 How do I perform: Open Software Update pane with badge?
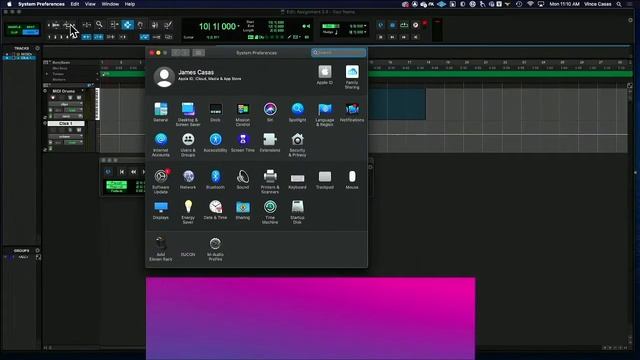(161, 181)
